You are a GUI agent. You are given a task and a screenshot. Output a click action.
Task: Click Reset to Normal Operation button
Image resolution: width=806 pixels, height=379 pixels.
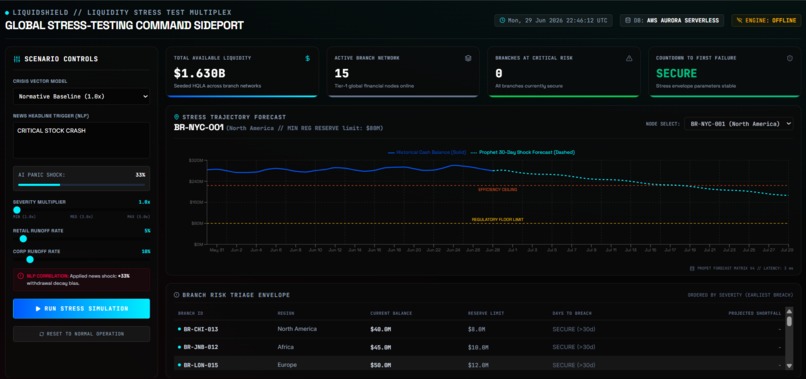point(81,334)
